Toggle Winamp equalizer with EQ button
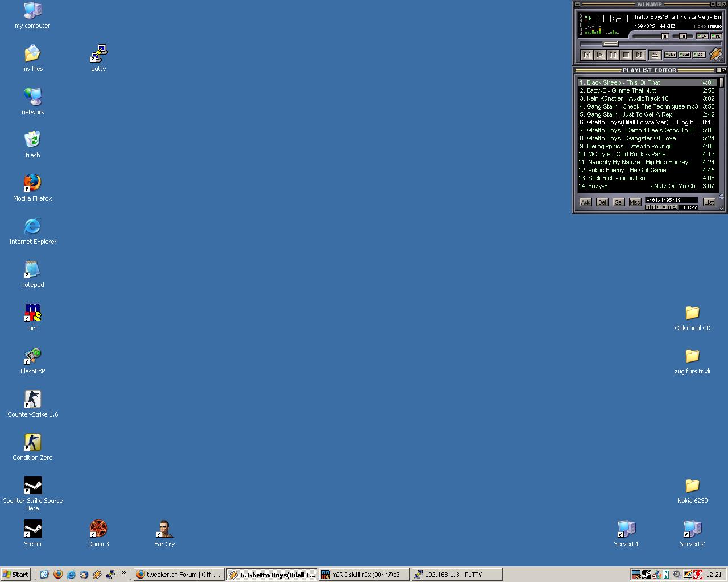The width and height of the screenshot is (728, 582). point(702,36)
